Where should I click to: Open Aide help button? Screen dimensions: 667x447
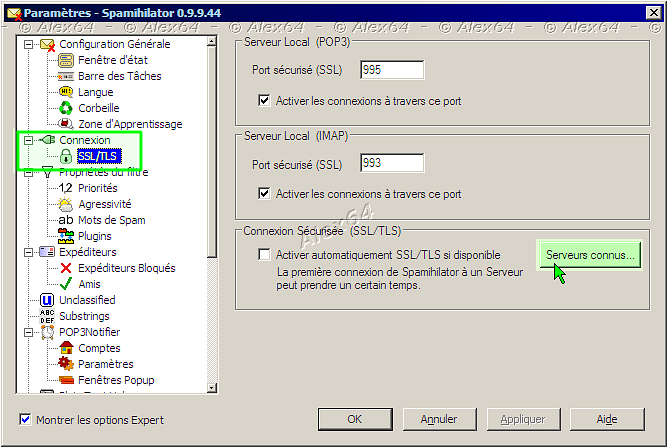607,419
